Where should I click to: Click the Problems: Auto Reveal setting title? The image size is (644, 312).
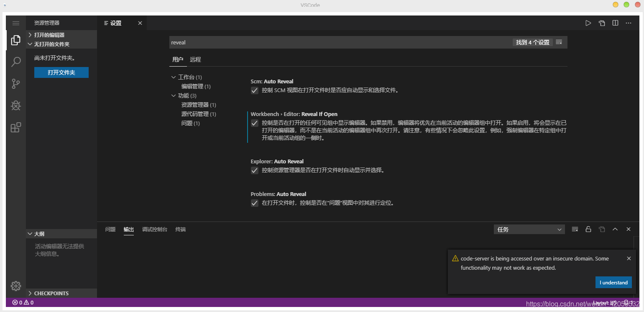coord(278,194)
